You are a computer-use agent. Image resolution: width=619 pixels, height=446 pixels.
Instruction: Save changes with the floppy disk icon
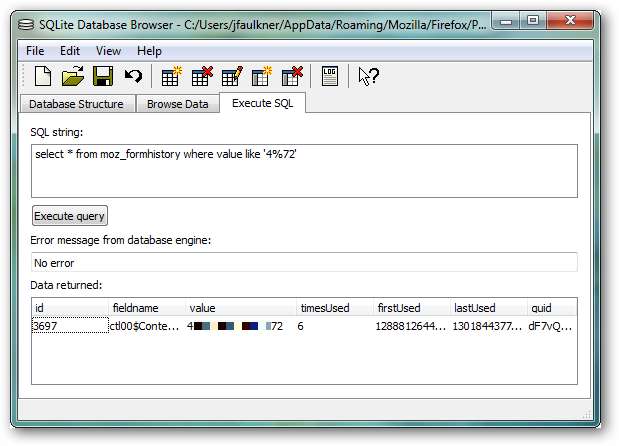102,76
